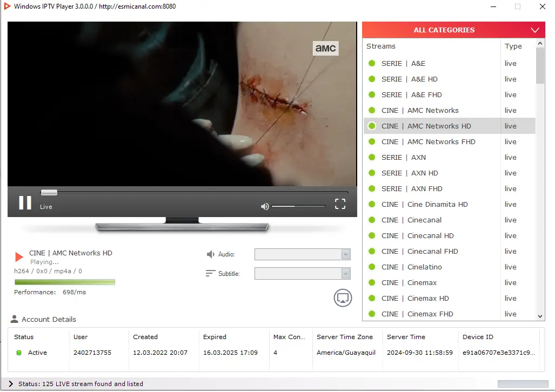
Task: Mute audio with the speaker icon in player
Action: click(x=265, y=206)
